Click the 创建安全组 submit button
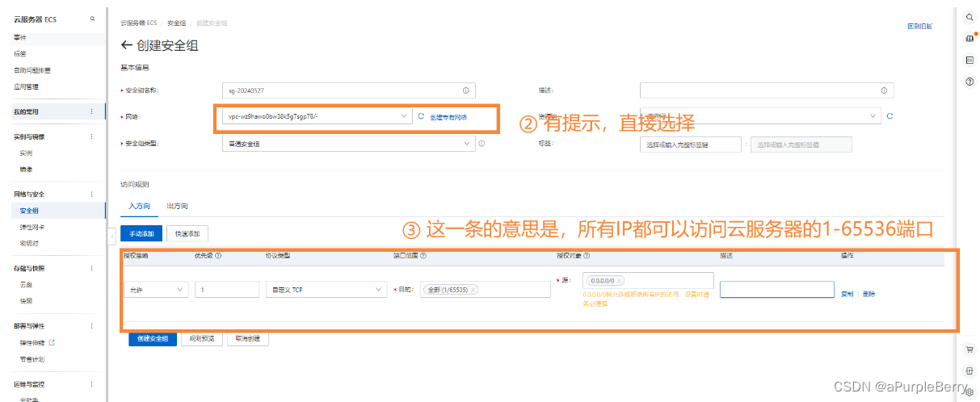This screenshot has height=402, width=980. pos(153,338)
